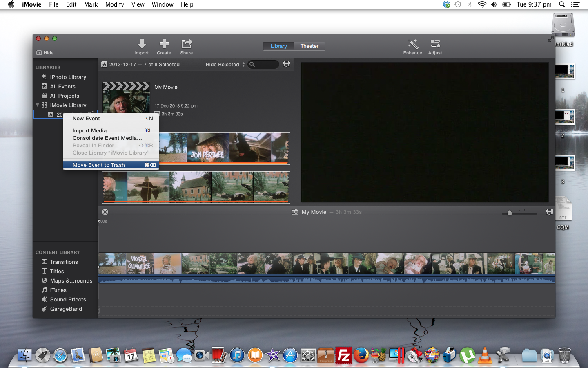Open Finder from the Dock
Viewport: 588px width, 368px height.
point(24,355)
